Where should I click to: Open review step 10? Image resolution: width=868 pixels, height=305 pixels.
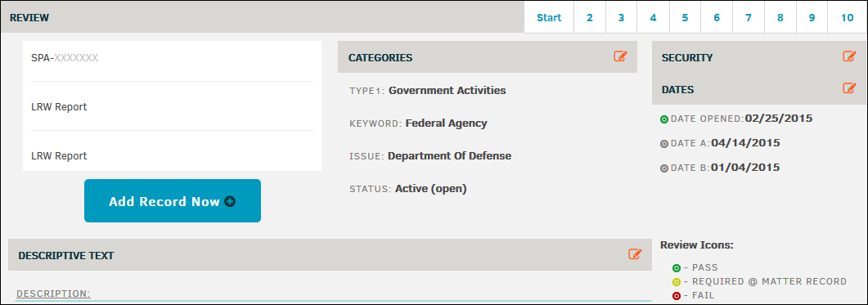point(847,18)
